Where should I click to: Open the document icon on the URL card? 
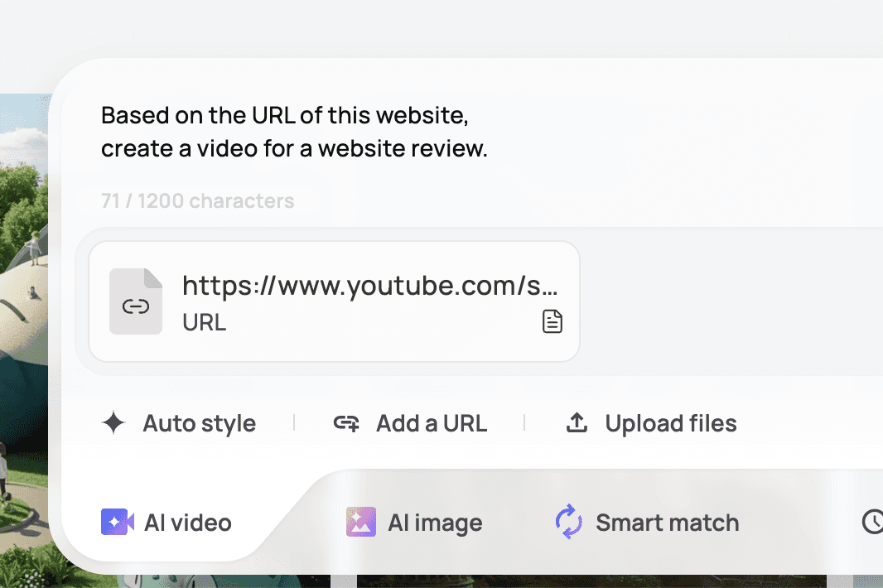[x=552, y=321]
